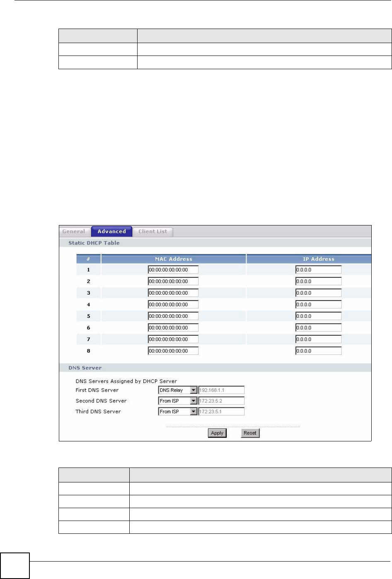Image resolution: width=392 pixels, height=579 pixels.
Task: Click MAC Address field in row 7
Action: point(173,339)
